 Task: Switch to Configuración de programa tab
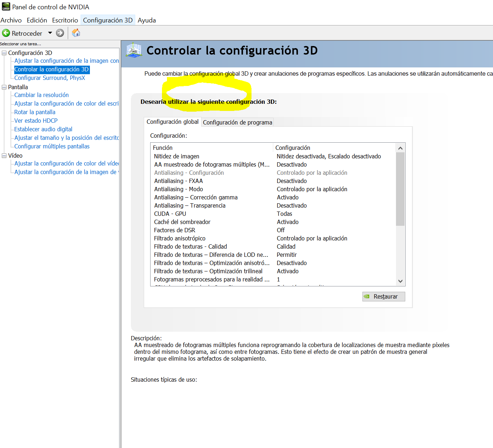click(238, 122)
